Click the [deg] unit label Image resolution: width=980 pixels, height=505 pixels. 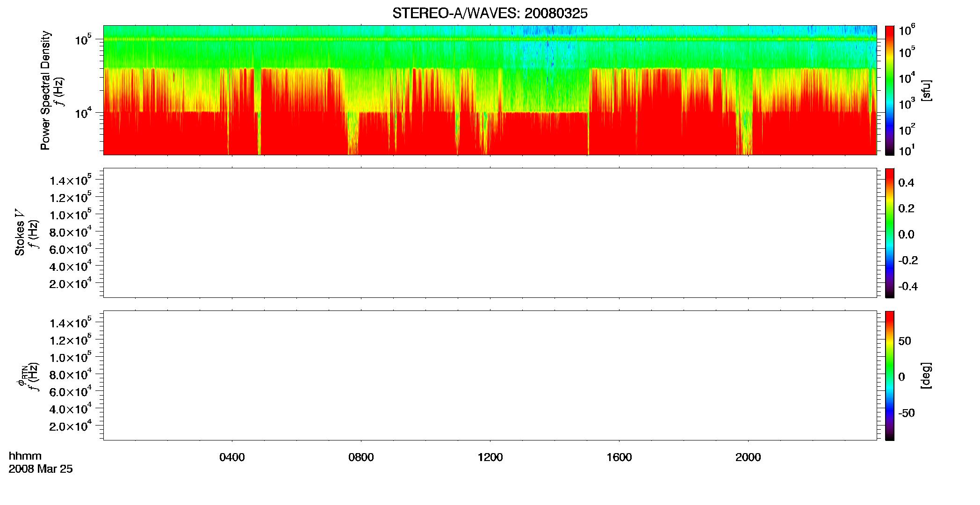[x=926, y=375]
